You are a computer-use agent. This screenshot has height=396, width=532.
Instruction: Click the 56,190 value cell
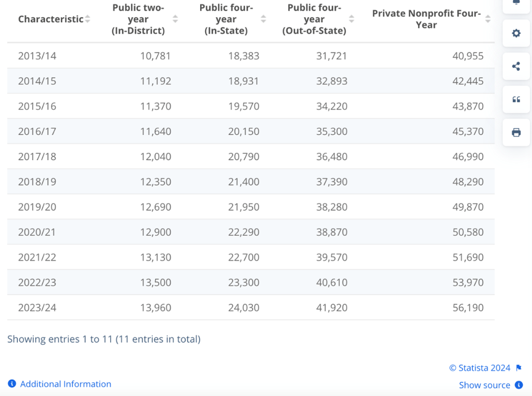468,307
